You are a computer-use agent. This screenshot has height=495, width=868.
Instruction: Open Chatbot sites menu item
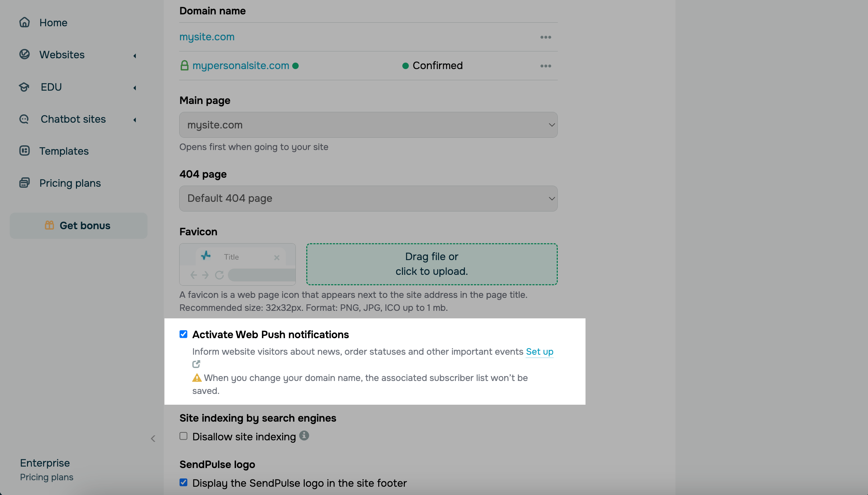click(x=73, y=119)
